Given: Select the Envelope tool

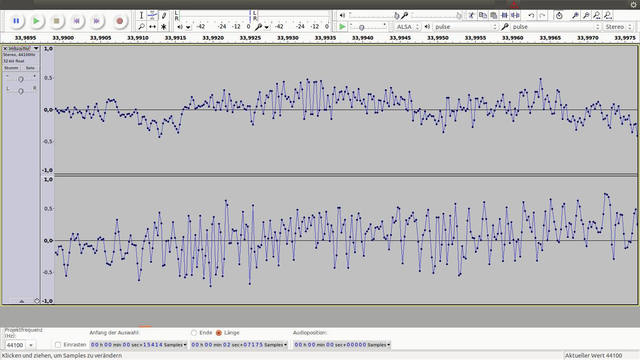Looking at the screenshot, I should pos(152,16).
